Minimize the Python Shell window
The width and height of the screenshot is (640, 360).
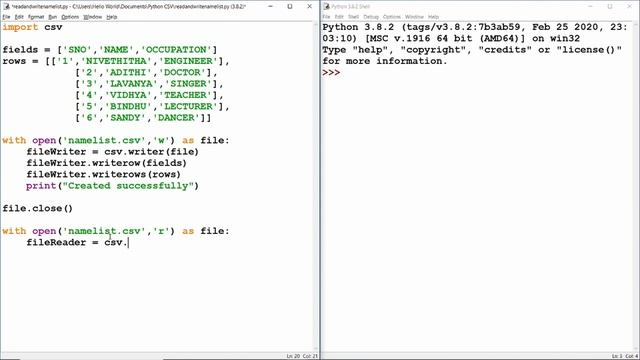(x=590, y=7)
